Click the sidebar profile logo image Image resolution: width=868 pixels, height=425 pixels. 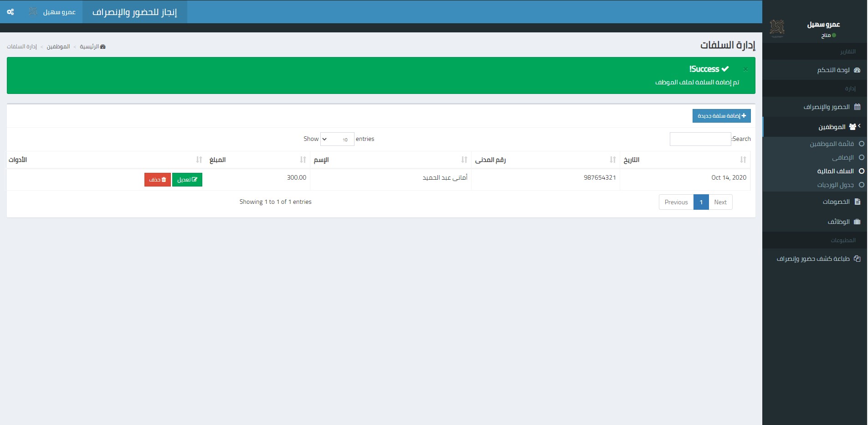777,28
